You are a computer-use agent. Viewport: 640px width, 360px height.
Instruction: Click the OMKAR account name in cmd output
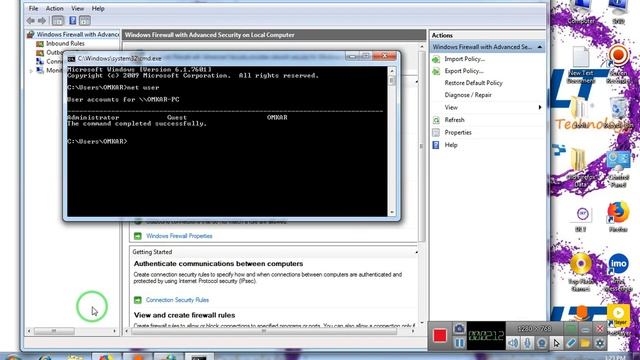click(277, 118)
